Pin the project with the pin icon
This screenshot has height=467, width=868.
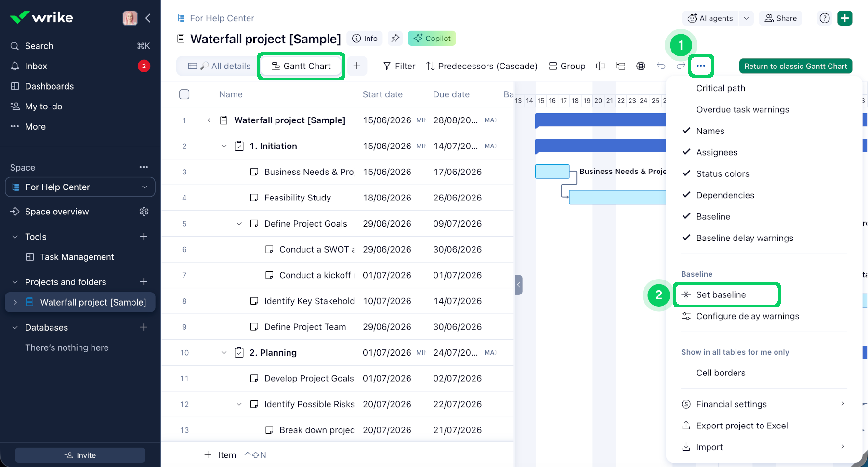click(395, 39)
